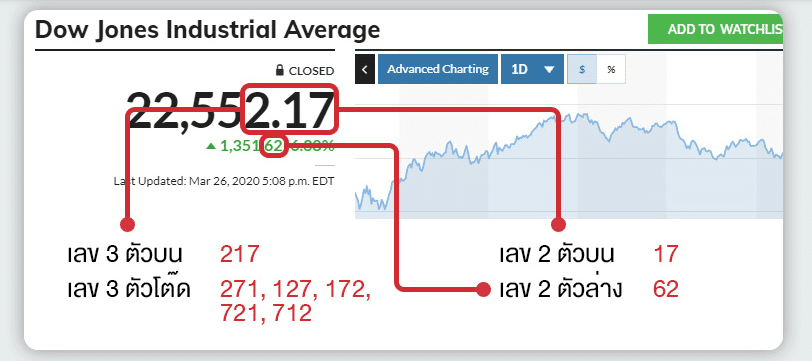Click the red dot above เลข 3 ตัวบน
Viewport: 812px width, 361px height.
click(x=127, y=224)
